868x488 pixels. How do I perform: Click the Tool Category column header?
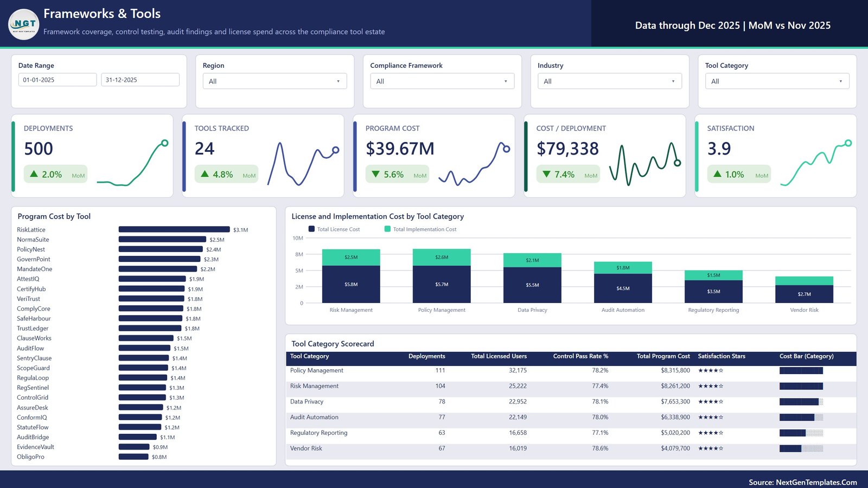pyautogui.click(x=309, y=356)
